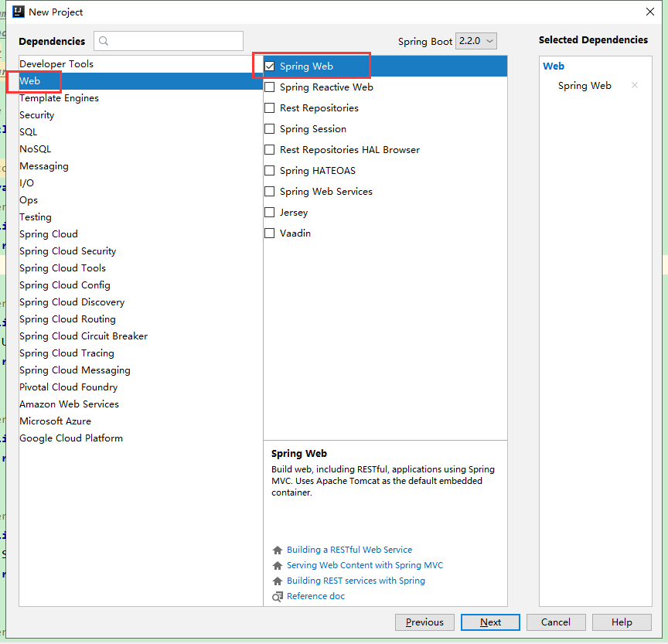Select Spring Cloud Config category
This screenshot has width=668, height=644.
tap(141, 285)
